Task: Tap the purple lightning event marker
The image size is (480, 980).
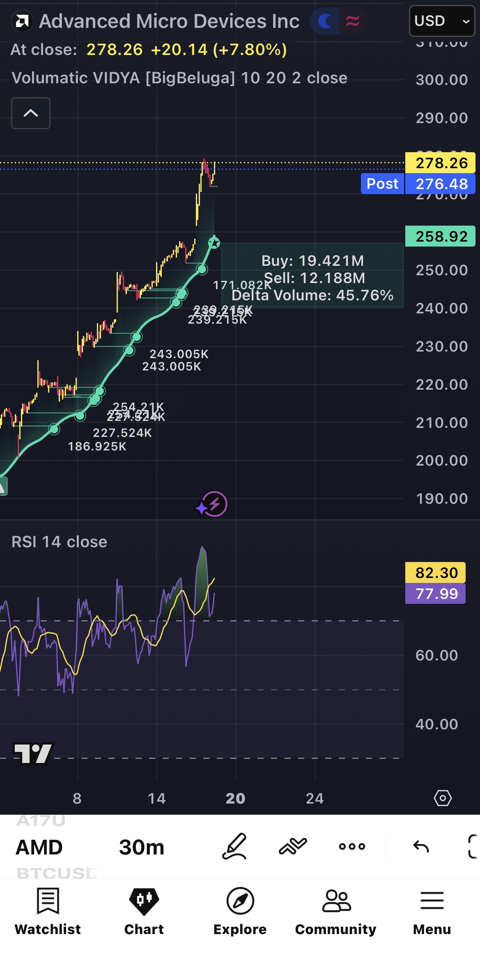Action: click(212, 504)
